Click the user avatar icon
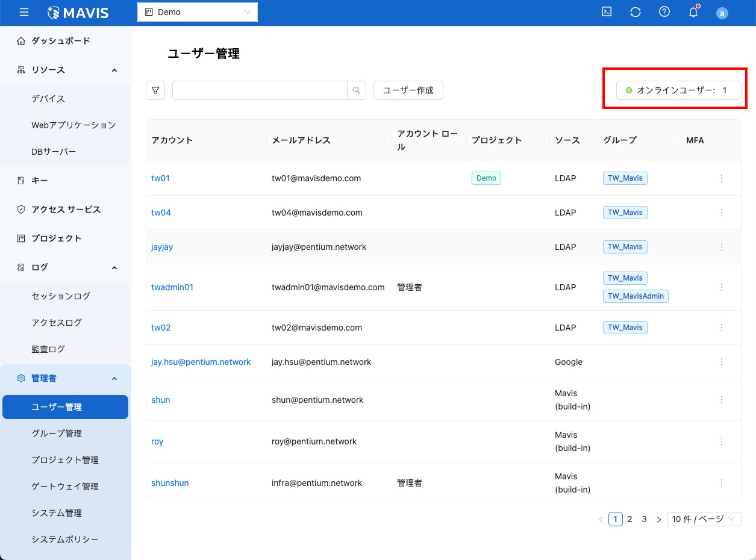Screen dimensions: 756x560 [722, 13]
